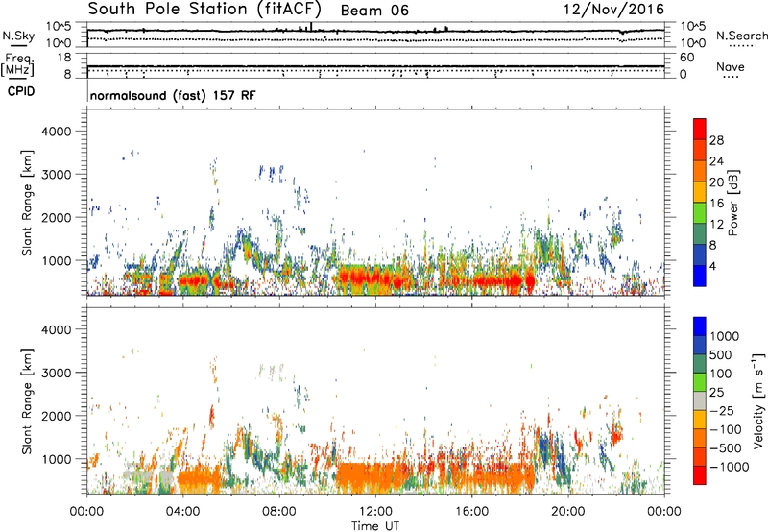Click the date 12/Nov/2016

(613, 10)
